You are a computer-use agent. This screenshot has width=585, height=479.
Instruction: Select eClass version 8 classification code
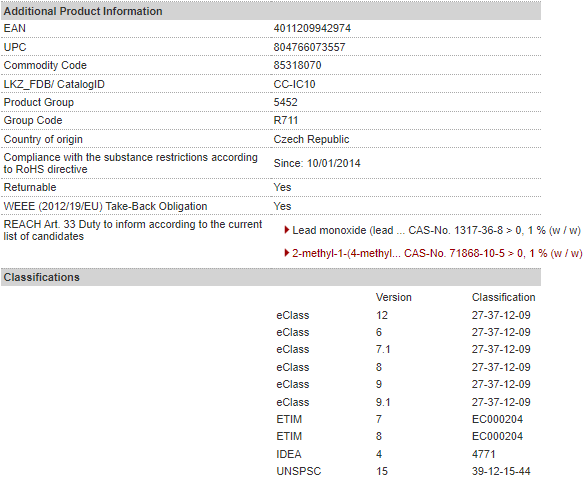click(501, 367)
